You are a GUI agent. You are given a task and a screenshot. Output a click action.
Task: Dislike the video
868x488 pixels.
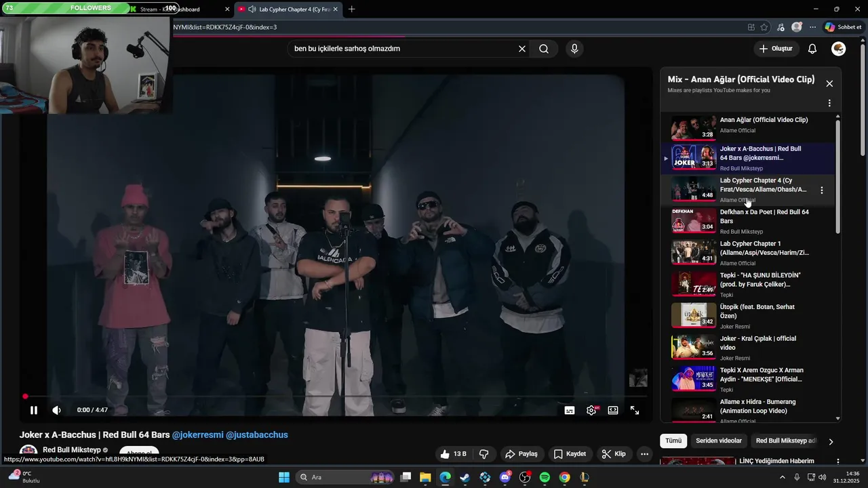[484, 454]
